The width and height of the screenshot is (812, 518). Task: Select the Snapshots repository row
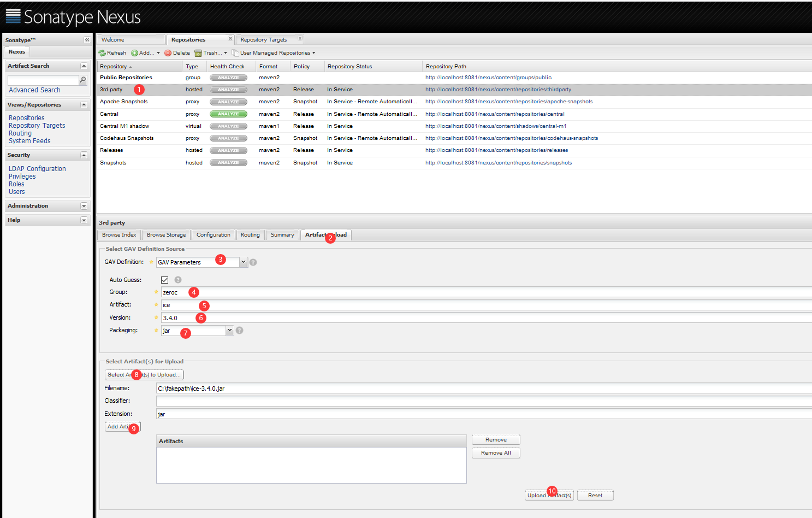click(454, 163)
